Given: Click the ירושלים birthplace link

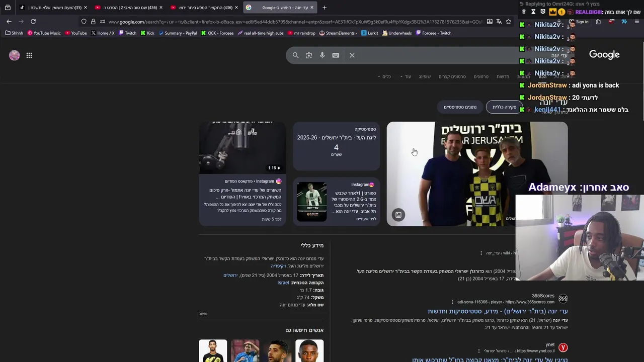Looking at the screenshot, I should tap(230, 276).
